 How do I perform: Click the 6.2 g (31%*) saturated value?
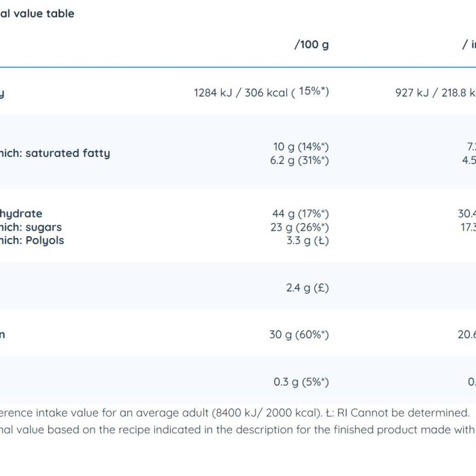click(x=299, y=160)
